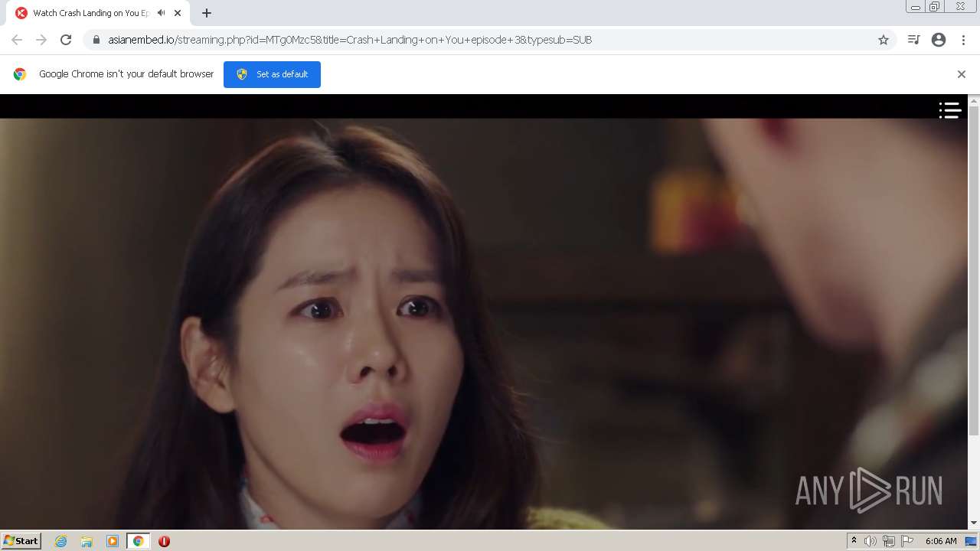This screenshot has height=551, width=980.
Task: Click the Google Chrome logo in infobar
Action: click(x=20, y=74)
